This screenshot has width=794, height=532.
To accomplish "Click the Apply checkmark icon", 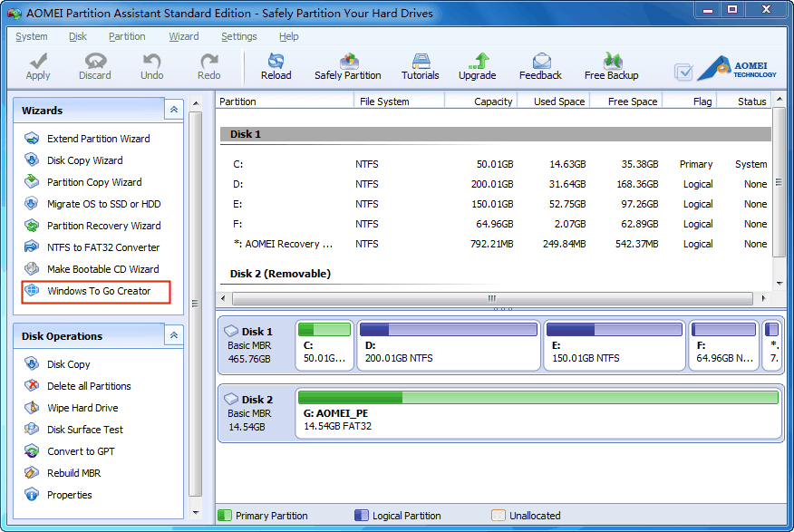I will (x=38, y=61).
